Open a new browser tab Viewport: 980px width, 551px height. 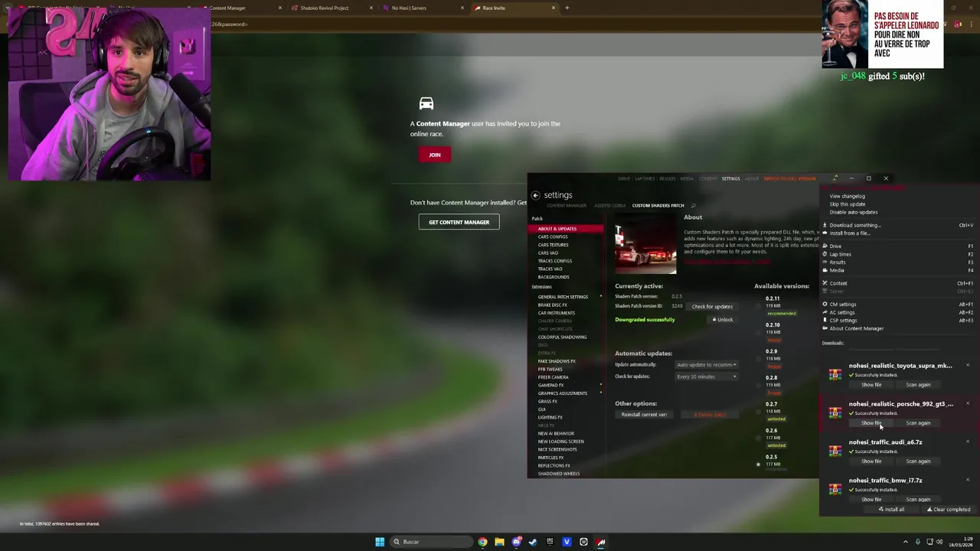[567, 8]
